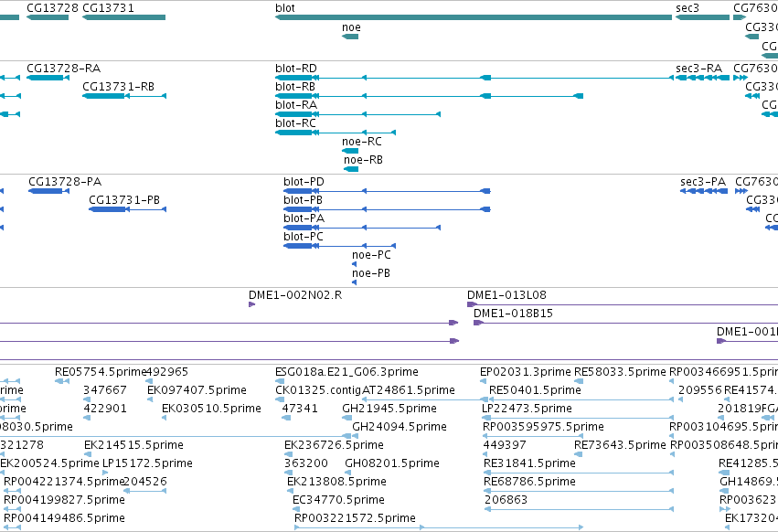Screen dimensions: 778x532
Task: Select the CG13731 gene label
Action: click(108, 8)
